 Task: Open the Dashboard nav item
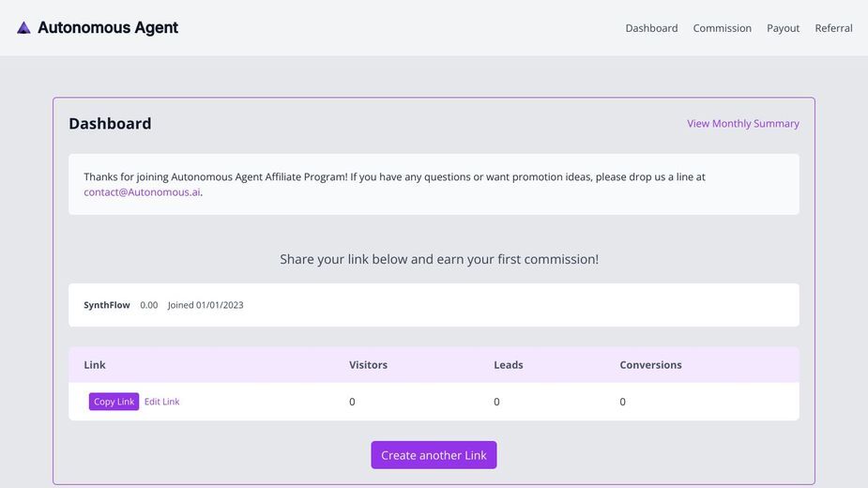tap(651, 28)
